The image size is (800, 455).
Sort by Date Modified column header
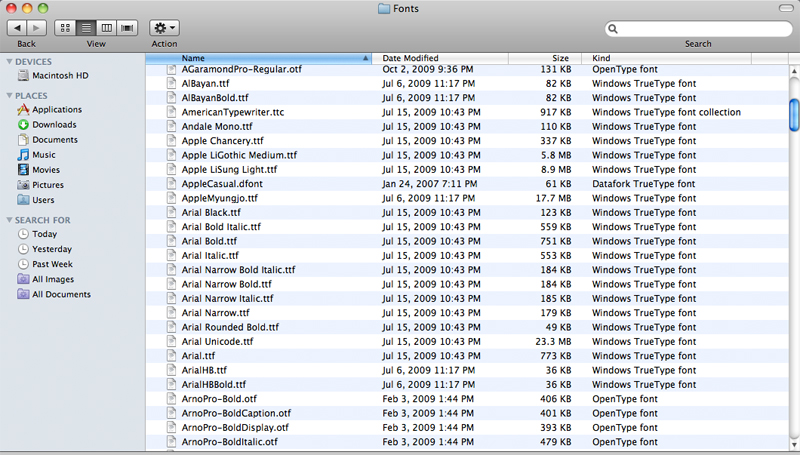coord(440,58)
